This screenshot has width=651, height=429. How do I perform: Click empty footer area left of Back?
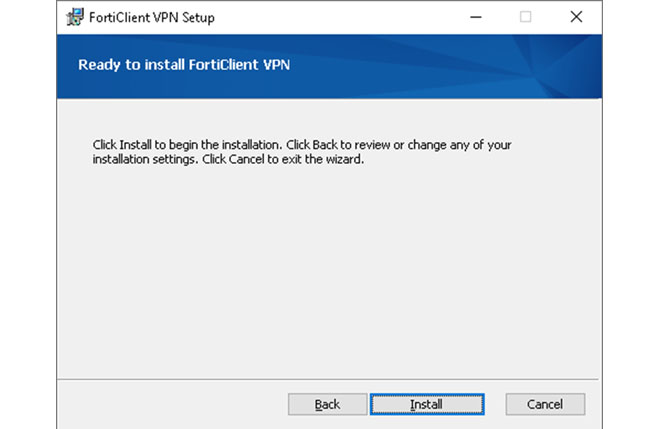pos(170,404)
